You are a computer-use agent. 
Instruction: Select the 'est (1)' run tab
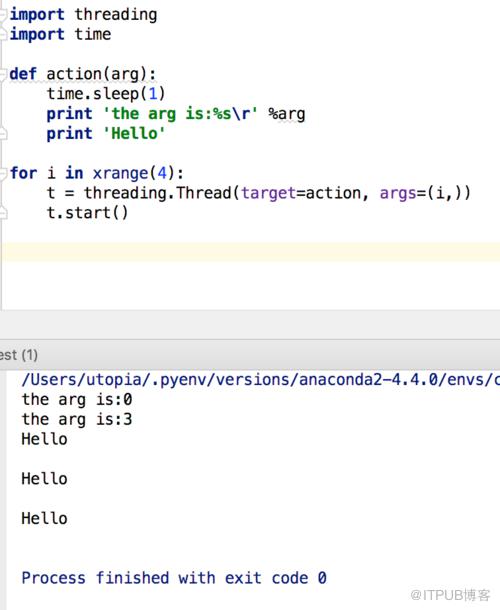19,355
